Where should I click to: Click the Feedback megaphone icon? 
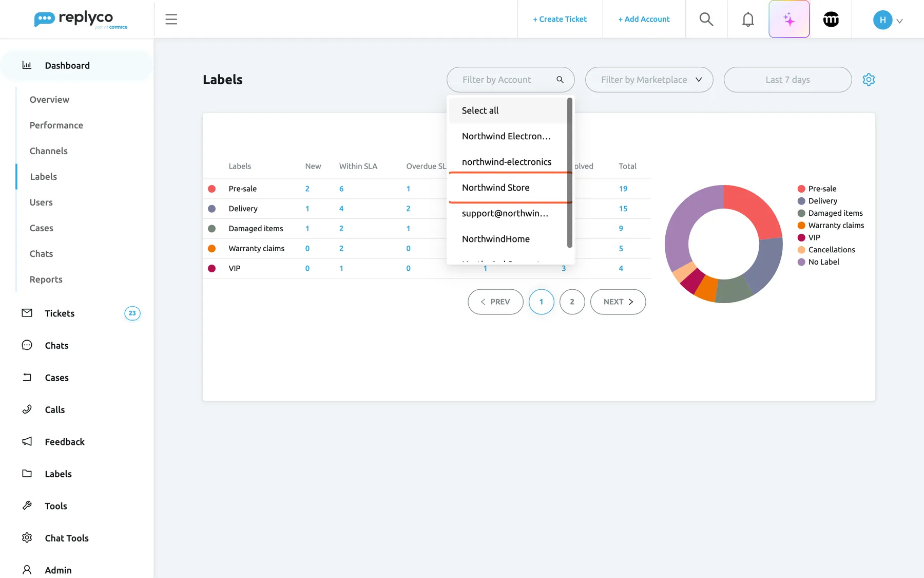pyautogui.click(x=27, y=441)
